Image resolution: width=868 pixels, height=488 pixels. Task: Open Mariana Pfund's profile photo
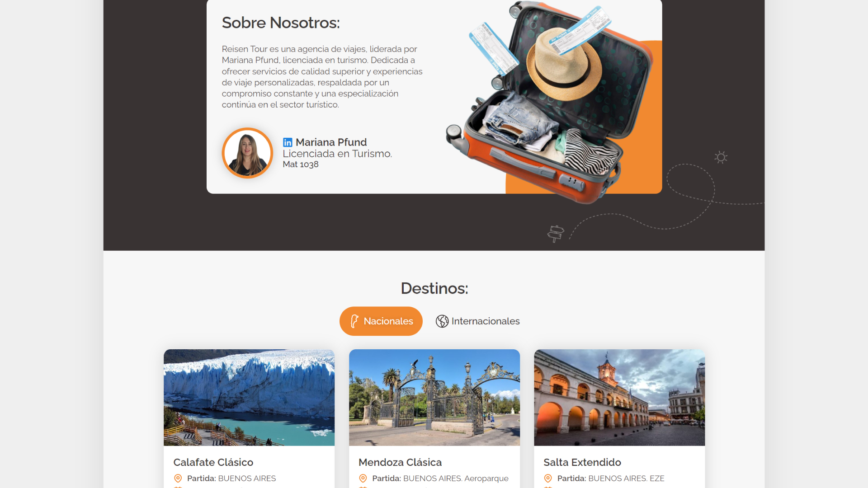pyautogui.click(x=247, y=153)
